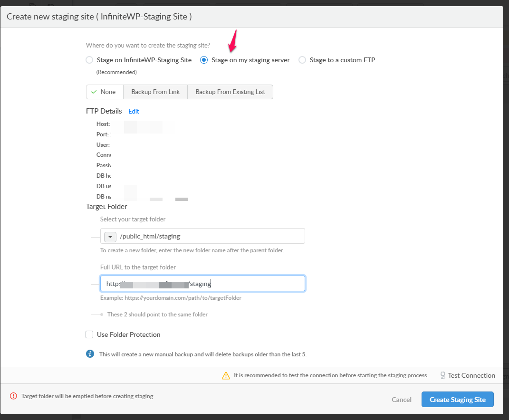The width and height of the screenshot is (509, 420).
Task: Choose the None backup option
Action: [105, 92]
